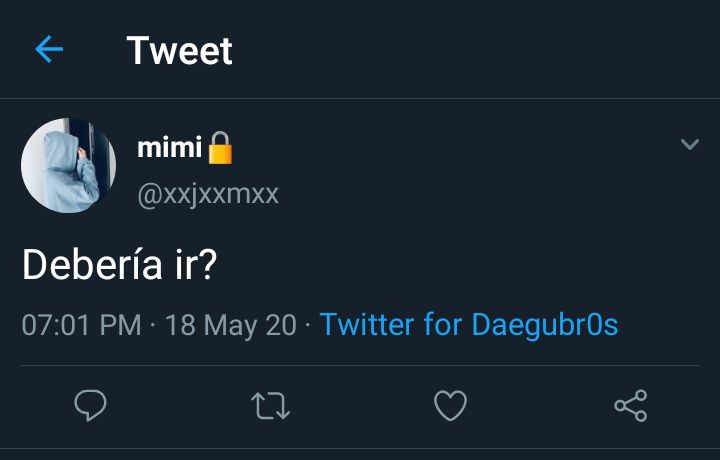This screenshot has height=460, width=720.
Task: Select the tweet text Debería ir?
Action: (x=119, y=265)
